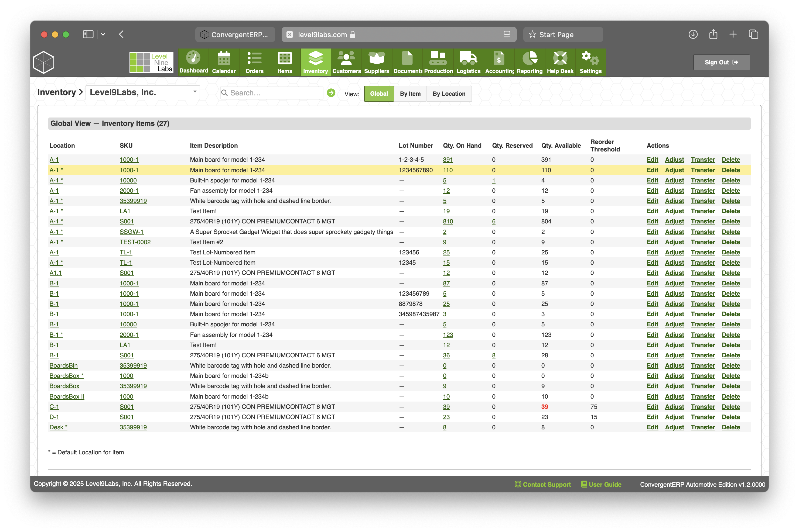Adjust quantity for the SSGW-1 row

click(x=674, y=232)
